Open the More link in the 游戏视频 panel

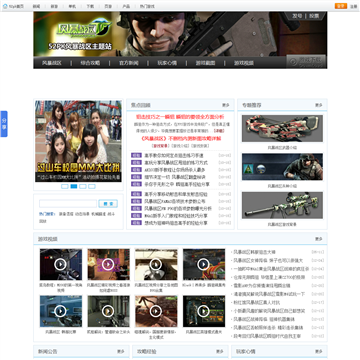[x=319, y=239]
